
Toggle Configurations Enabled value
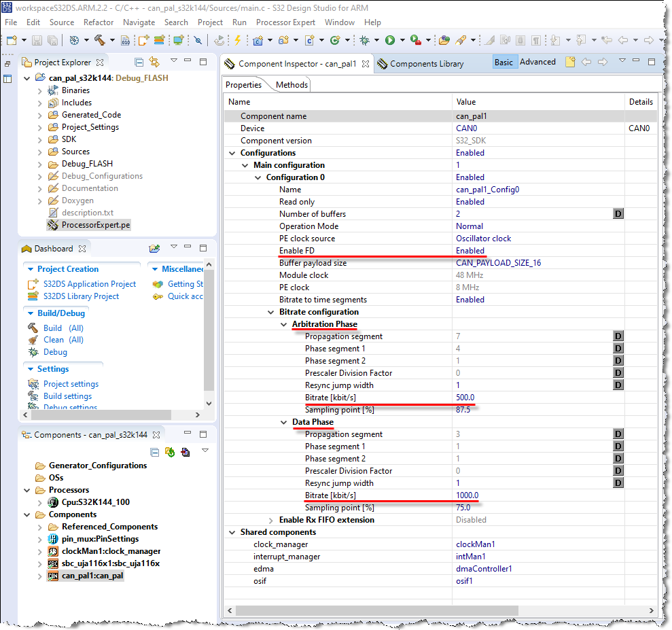coord(470,153)
